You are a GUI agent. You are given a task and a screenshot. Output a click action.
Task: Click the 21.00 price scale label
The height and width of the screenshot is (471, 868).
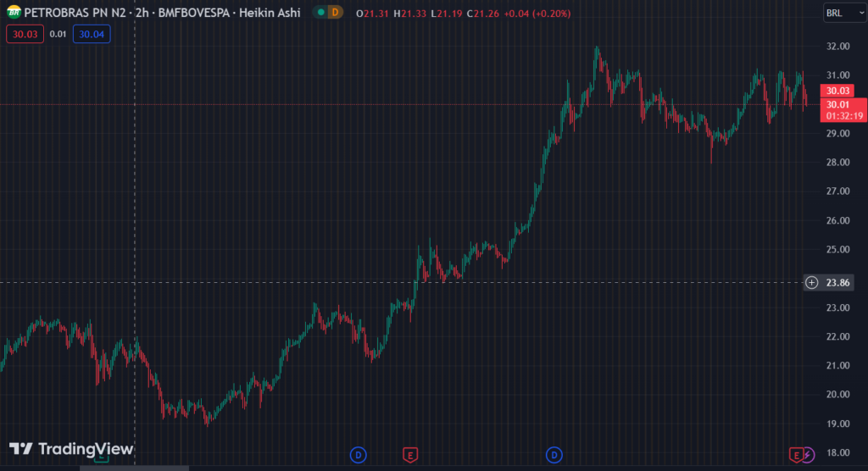837,365
